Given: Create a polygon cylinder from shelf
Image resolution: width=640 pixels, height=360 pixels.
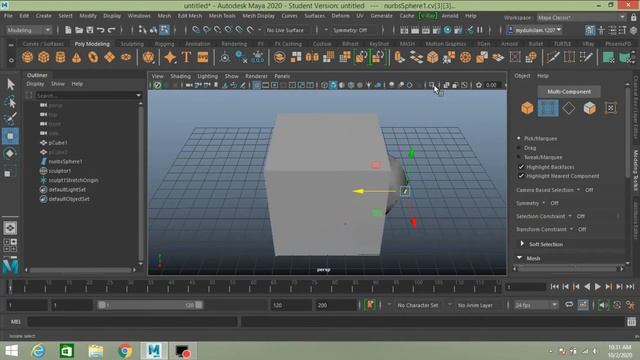Looking at the screenshot, I should tap(60, 57).
